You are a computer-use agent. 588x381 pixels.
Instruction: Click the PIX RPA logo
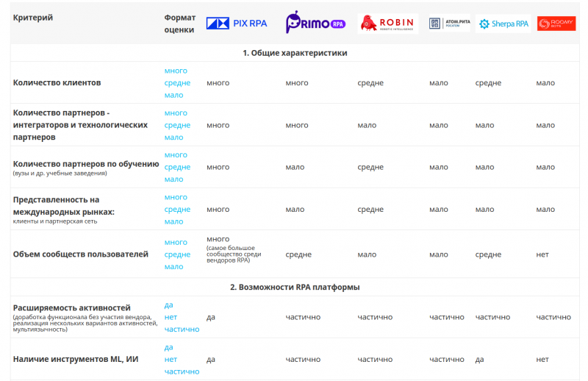237,24
